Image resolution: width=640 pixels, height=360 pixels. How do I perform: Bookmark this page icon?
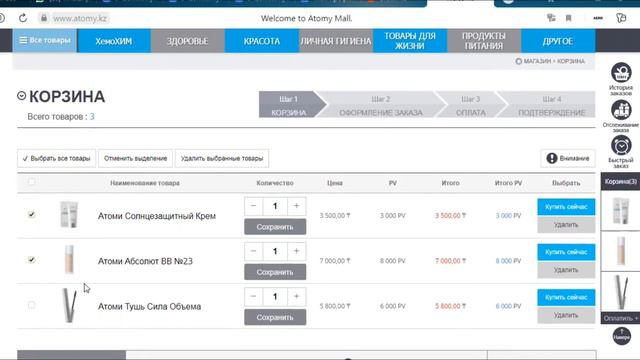coord(568,18)
